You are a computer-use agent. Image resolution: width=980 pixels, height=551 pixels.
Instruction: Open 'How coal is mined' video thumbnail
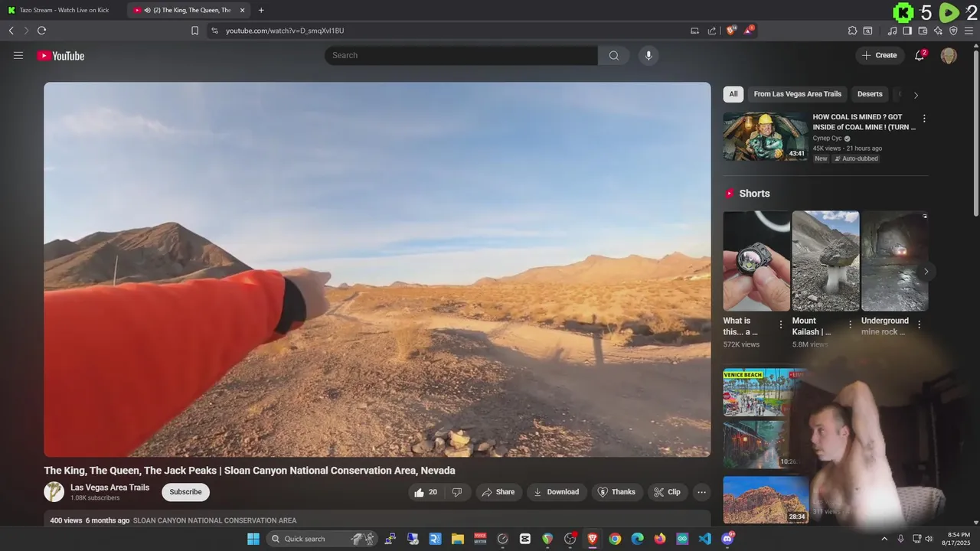(x=766, y=136)
